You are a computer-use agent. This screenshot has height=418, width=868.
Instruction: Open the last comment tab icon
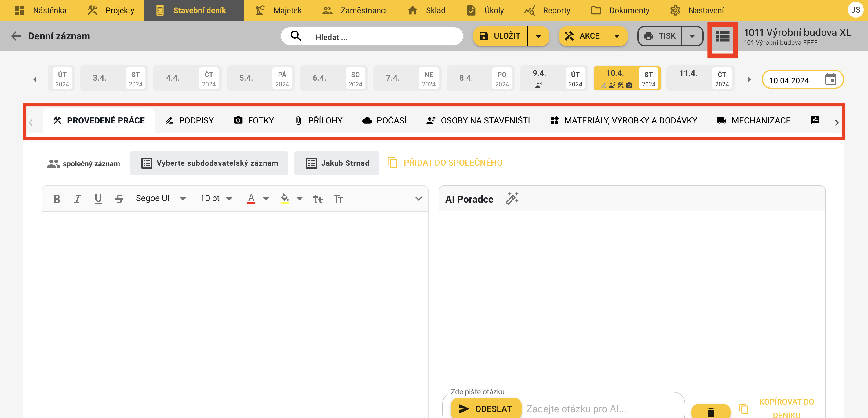815,120
